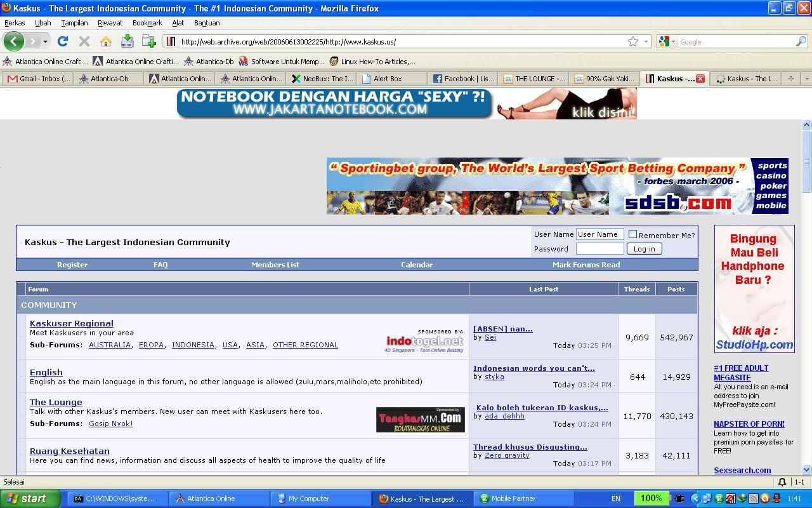Reload the page with the refresh icon

point(62,41)
